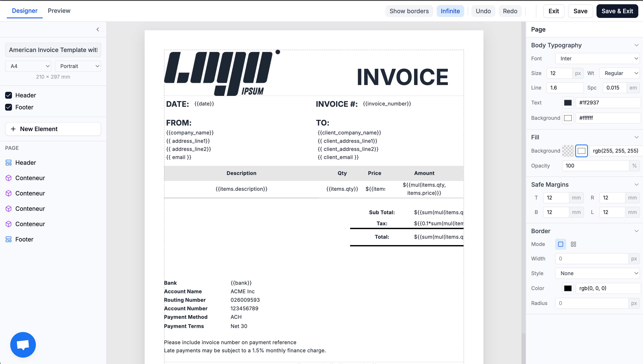Viewport: 643px width, 364px height.
Task: Add a New Element to the page
Action: point(53,129)
